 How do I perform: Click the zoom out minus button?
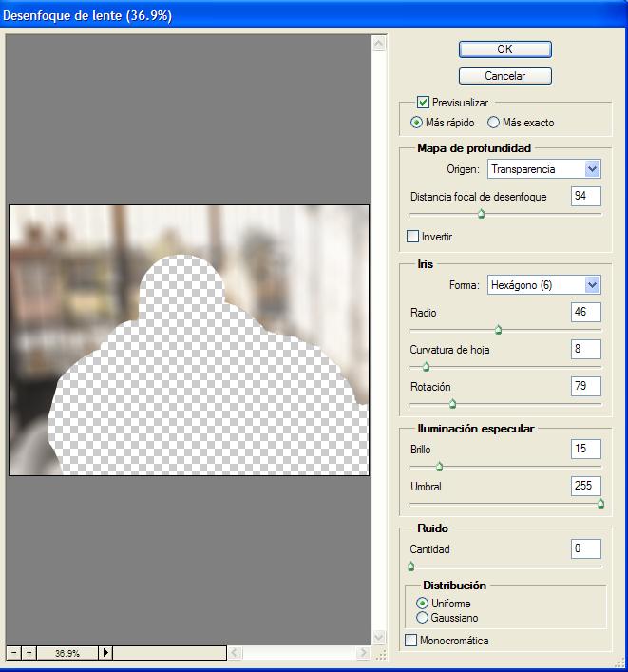[14, 653]
